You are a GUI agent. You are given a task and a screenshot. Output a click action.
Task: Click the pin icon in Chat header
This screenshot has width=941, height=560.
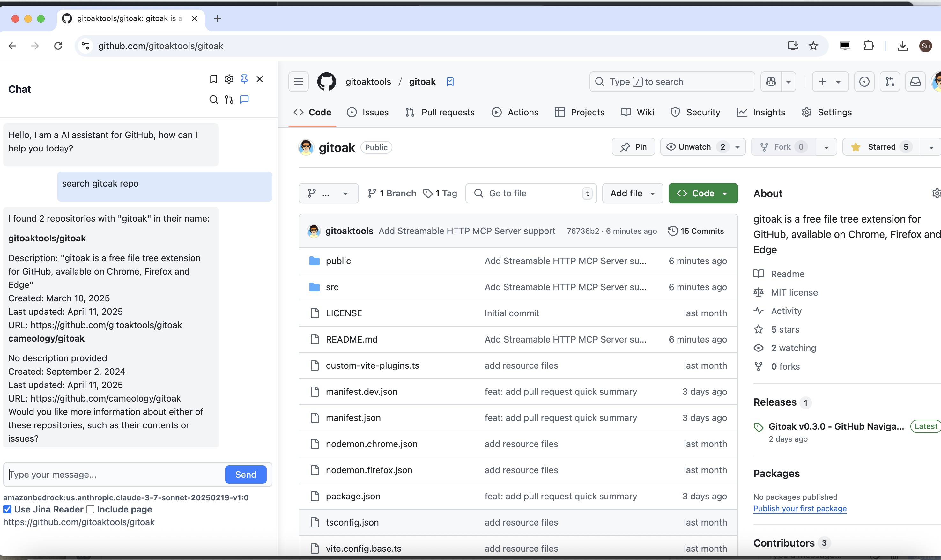244,79
